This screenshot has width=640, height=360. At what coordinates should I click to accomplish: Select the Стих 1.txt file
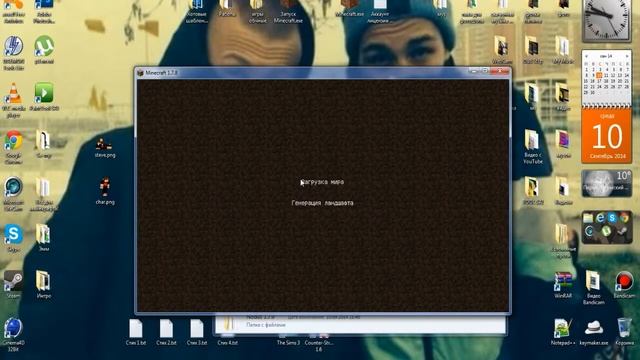pos(136,332)
